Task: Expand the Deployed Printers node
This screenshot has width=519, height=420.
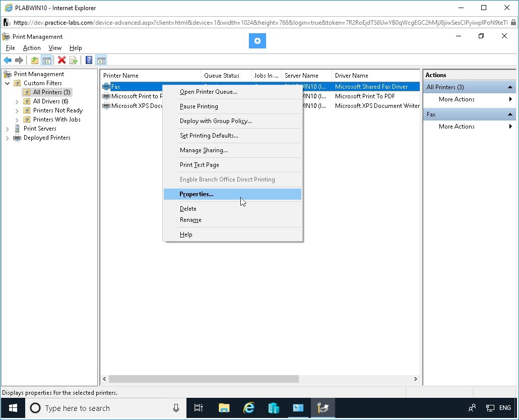Action: 7,138
